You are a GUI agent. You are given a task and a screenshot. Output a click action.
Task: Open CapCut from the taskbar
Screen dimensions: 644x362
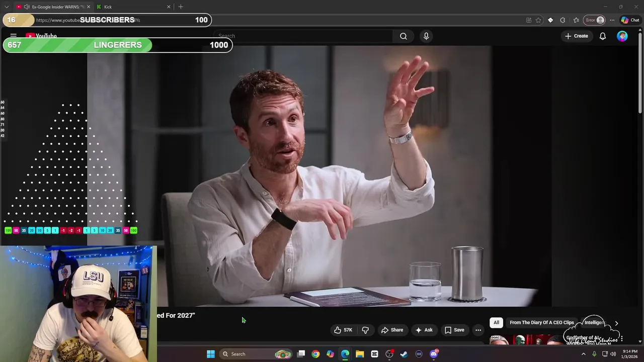pyautogui.click(x=374, y=354)
